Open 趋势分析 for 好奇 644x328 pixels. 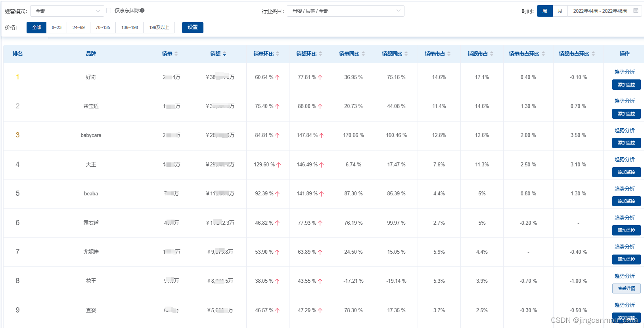625,72
